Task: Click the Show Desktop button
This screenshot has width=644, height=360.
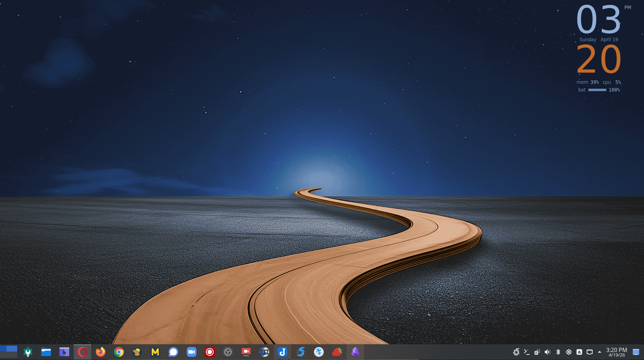Action: [636, 352]
